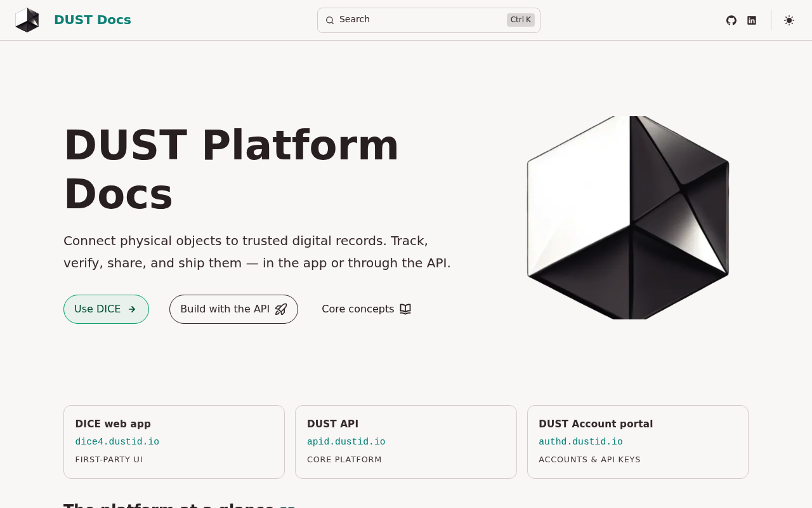
Task: Focus the Search input field
Action: pos(429,20)
